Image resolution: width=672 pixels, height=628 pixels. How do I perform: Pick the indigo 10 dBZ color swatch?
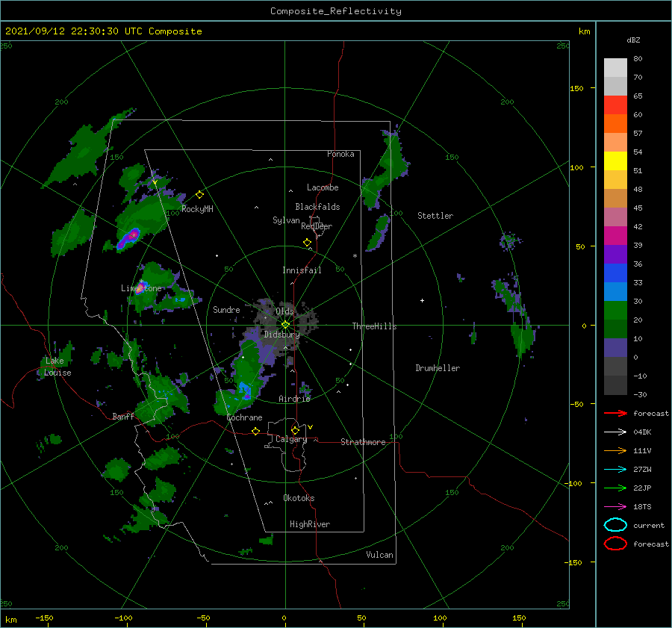615,348
